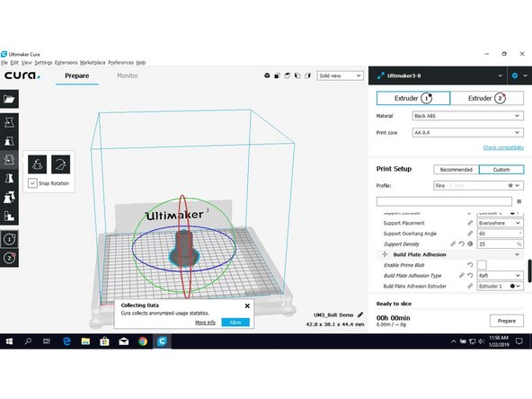The image size is (532, 399).
Task: Open the More info link
Action: pos(205,323)
